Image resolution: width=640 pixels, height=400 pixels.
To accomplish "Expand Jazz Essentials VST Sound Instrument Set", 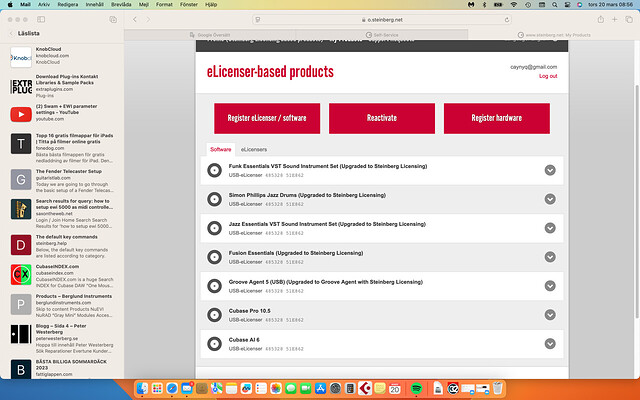I will [x=550, y=228].
